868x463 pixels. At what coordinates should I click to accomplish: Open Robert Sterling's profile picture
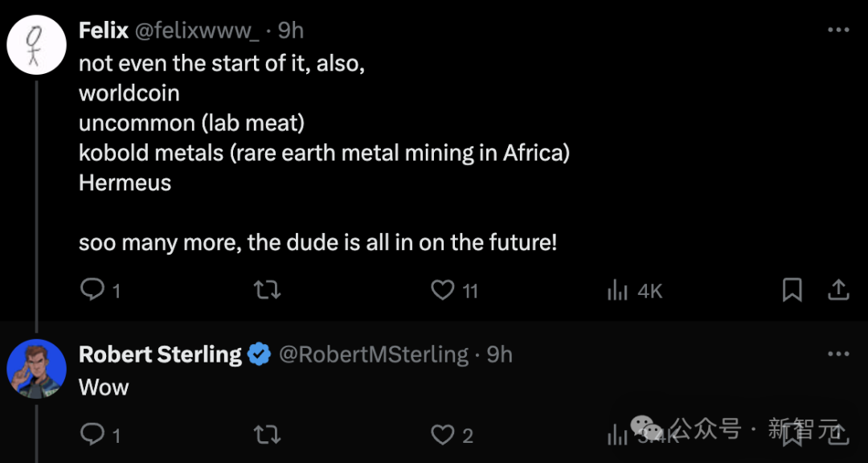point(36,368)
